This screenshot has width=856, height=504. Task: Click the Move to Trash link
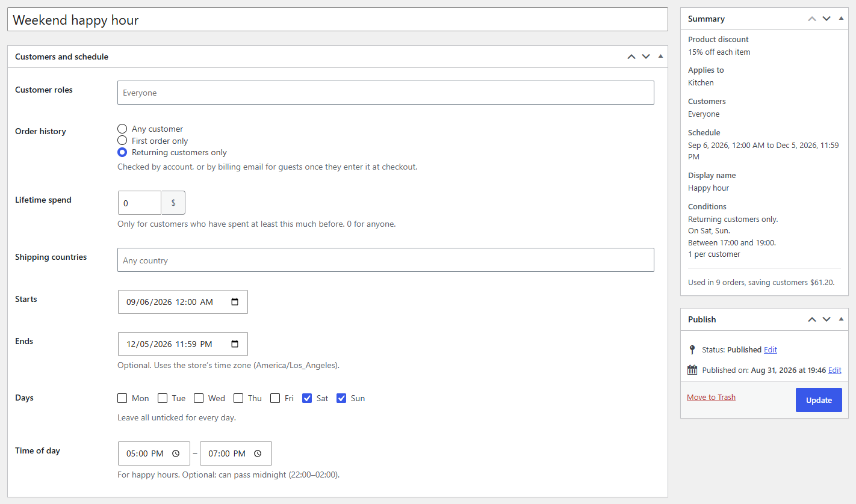[711, 397]
